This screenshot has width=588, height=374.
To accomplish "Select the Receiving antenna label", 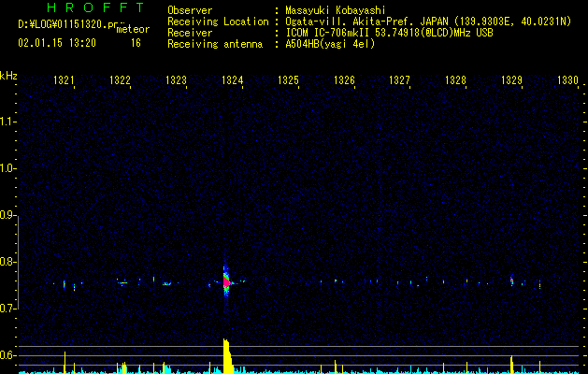I will pyautogui.click(x=215, y=44).
